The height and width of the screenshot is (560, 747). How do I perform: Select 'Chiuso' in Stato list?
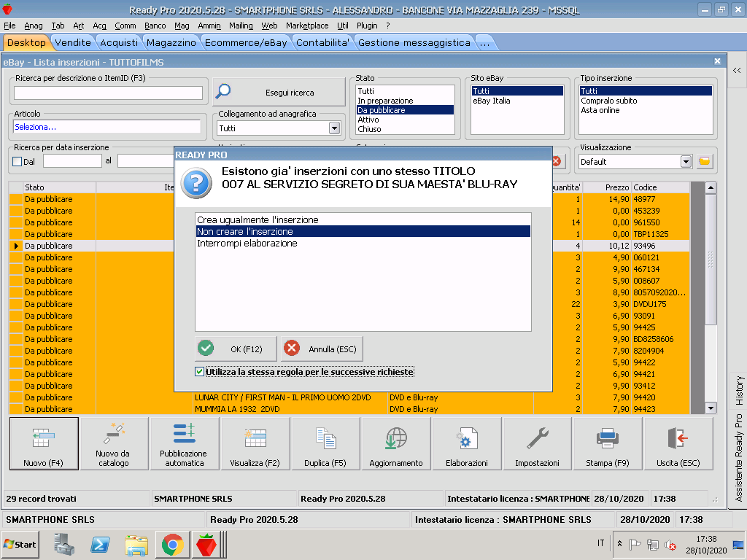[405, 129]
